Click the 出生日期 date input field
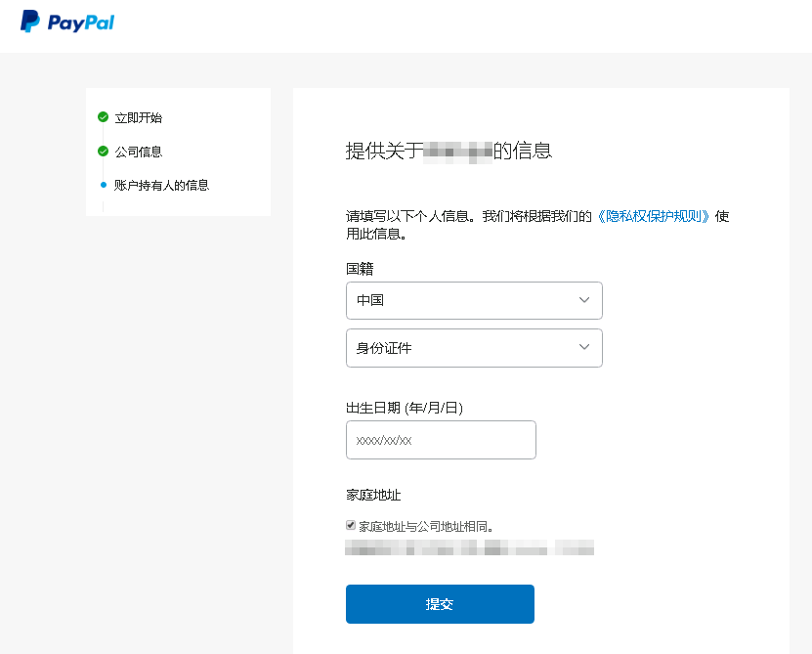812x654 pixels. point(441,440)
